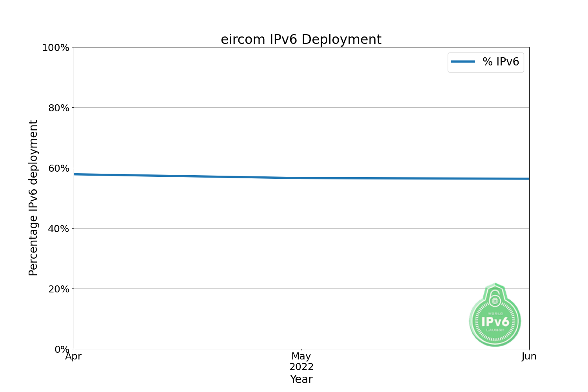Click the blue line sample in legend

click(463, 62)
